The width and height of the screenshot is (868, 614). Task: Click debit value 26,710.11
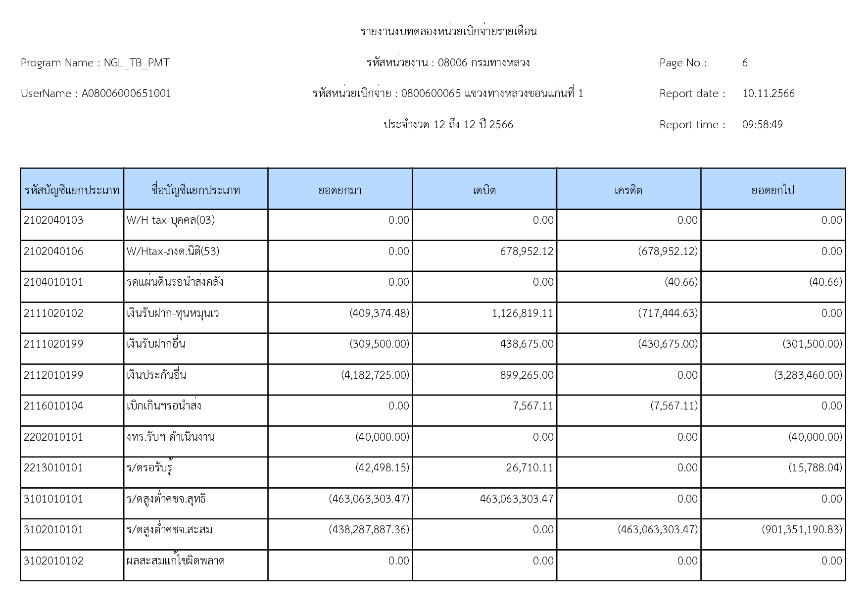tap(529, 468)
